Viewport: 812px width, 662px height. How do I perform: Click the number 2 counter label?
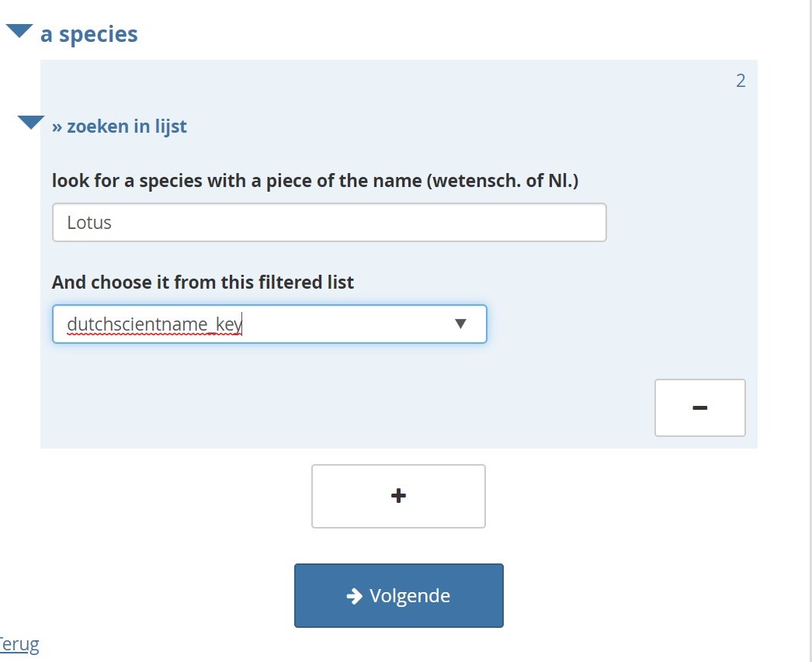(740, 80)
